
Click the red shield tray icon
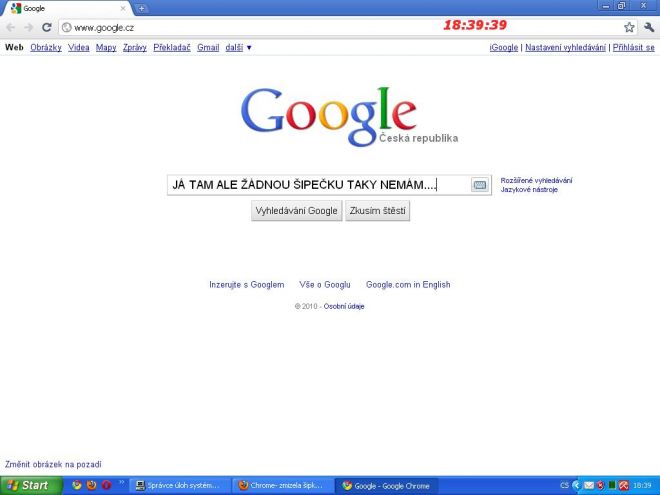coord(601,485)
